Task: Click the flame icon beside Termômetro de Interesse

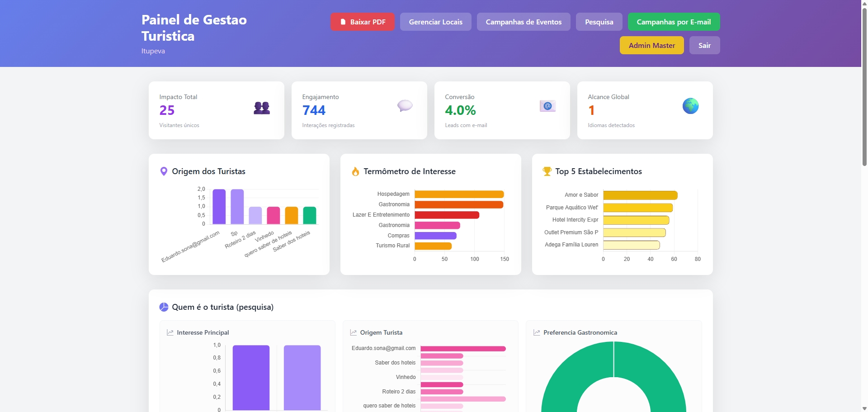Action: [x=355, y=171]
